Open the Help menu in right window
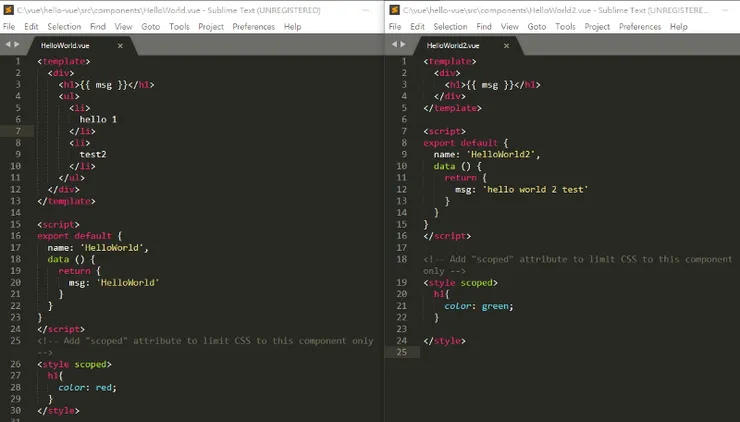Image resolution: width=740 pixels, height=422 pixels. pyautogui.click(x=678, y=27)
